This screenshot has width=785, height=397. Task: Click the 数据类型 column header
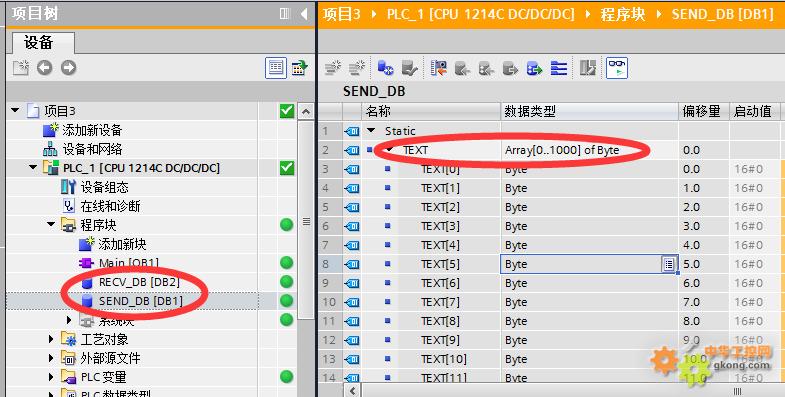[589, 111]
